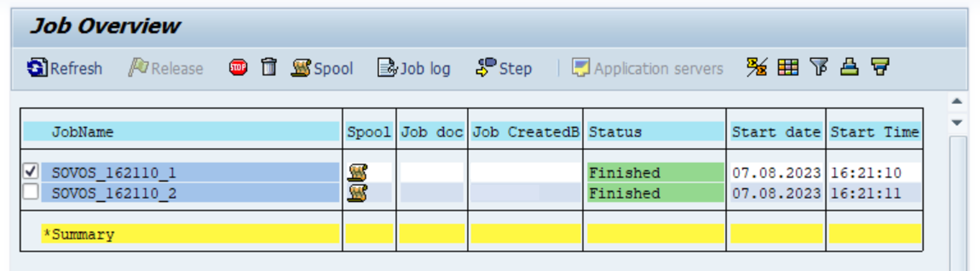Click the JobName column header
The image size is (980, 271).
click(x=83, y=132)
